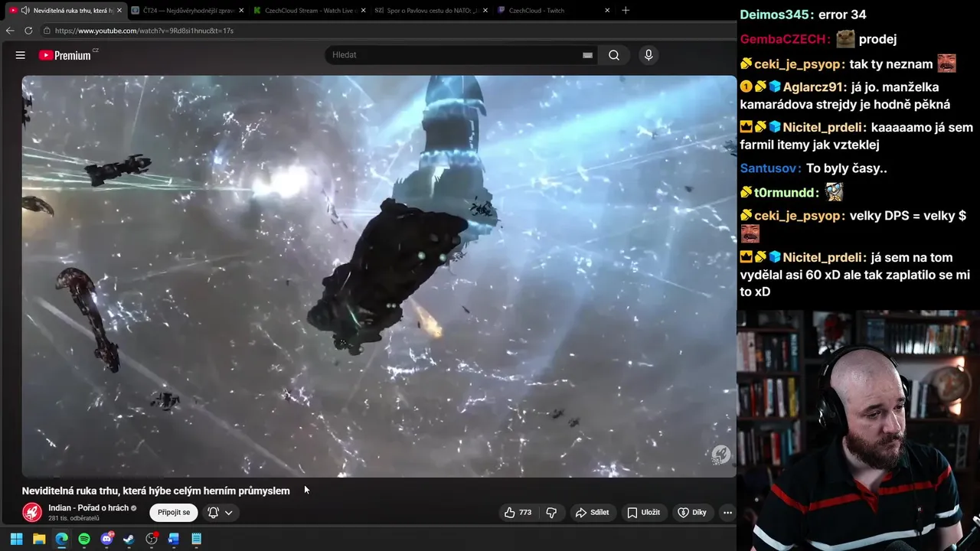Open Steam from the taskbar
Viewport: 980px width, 551px height.
click(x=129, y=539)
